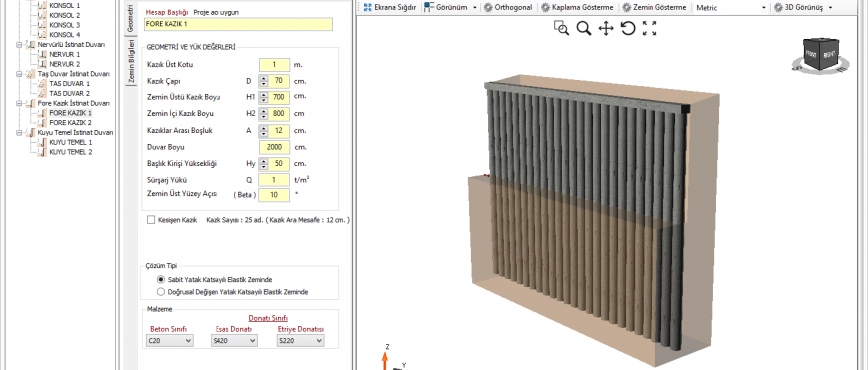The height and width of the screenshot is (370, 868).
Task: Click the Duvar Boyu input field
Action: point(274,148)
